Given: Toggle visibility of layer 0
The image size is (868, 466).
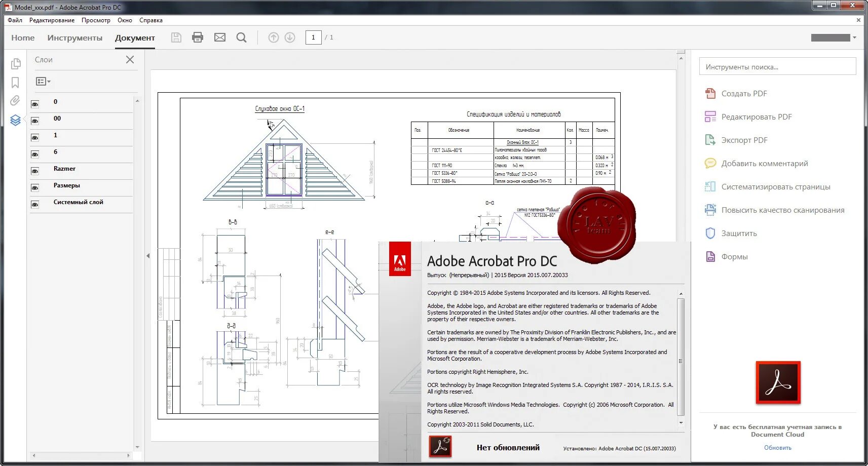Looking at the screenshot, I should [x=35, y=104].
